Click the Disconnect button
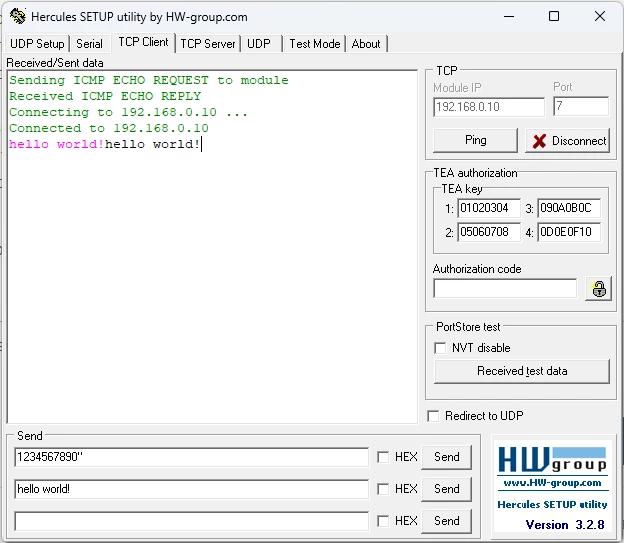624x543 pixels. pyautogui.click(x=567, y=141)
